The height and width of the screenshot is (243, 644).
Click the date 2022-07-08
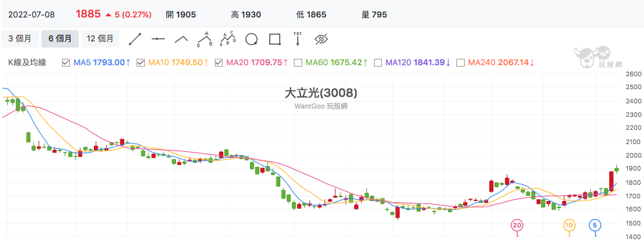31,15
